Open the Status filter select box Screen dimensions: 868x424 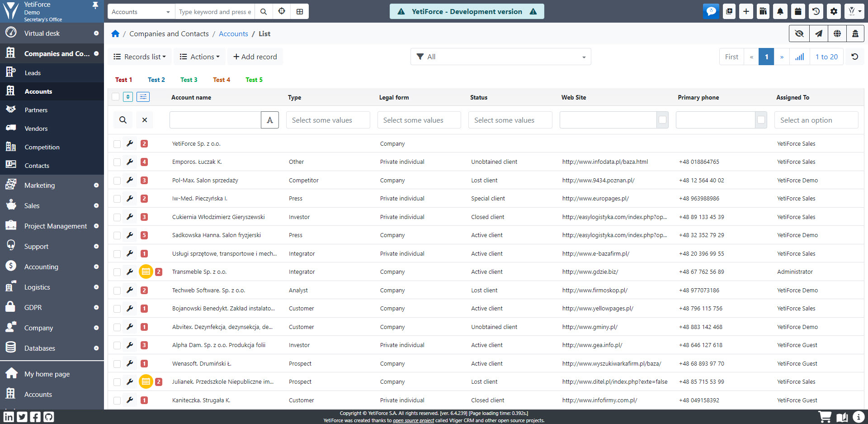[510, 120]
